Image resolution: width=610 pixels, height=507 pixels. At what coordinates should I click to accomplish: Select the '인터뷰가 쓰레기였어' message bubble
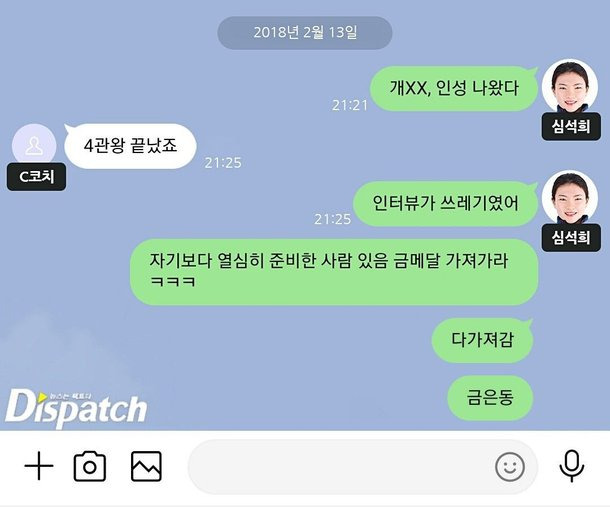pos(445,204)
